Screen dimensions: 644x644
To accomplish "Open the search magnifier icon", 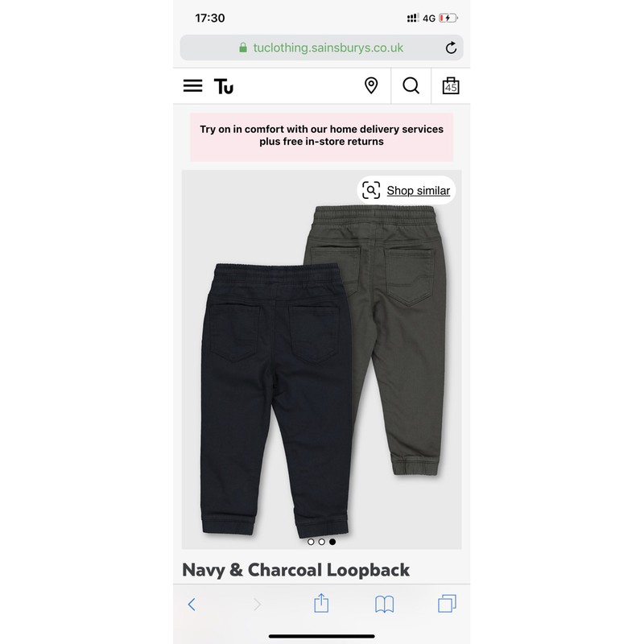I will (411, 86).
